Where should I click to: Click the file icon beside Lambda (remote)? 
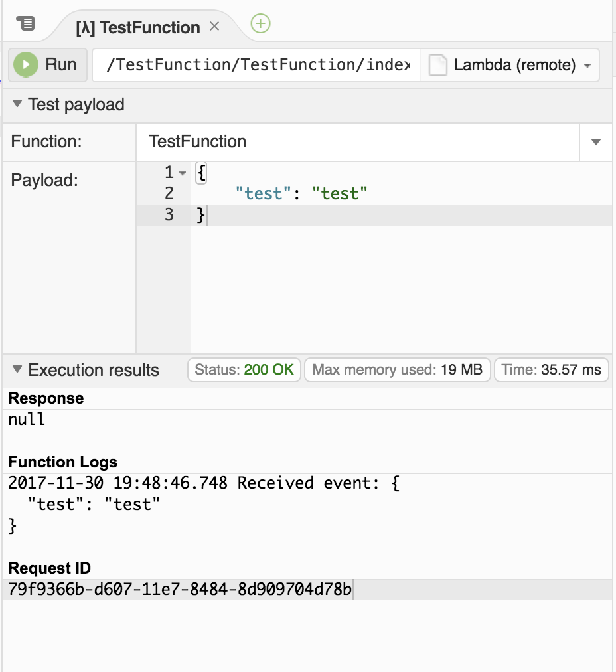[437, 64]
